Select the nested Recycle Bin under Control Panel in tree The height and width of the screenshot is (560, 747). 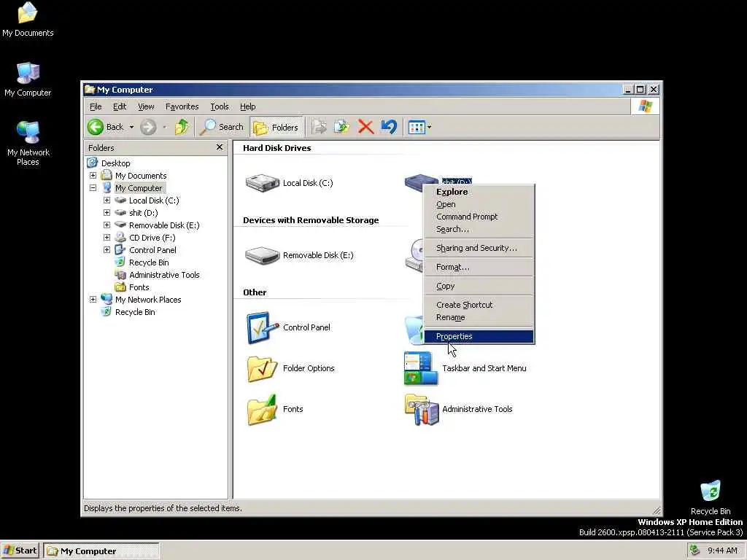[x=149, y=262]
